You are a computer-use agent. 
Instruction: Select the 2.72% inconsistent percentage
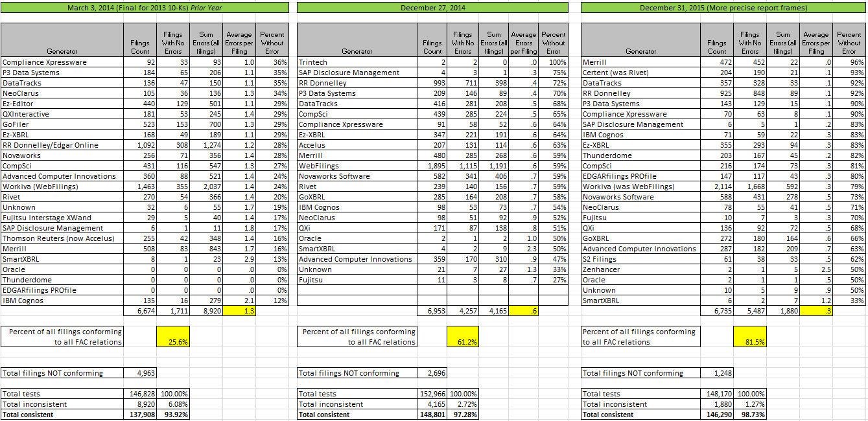(x=463, y=404)
